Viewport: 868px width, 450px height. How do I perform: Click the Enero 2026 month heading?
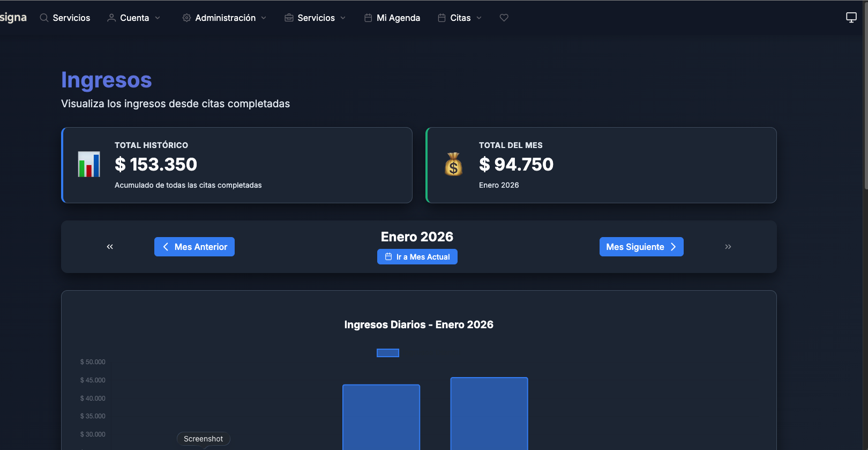pos(417,237)
